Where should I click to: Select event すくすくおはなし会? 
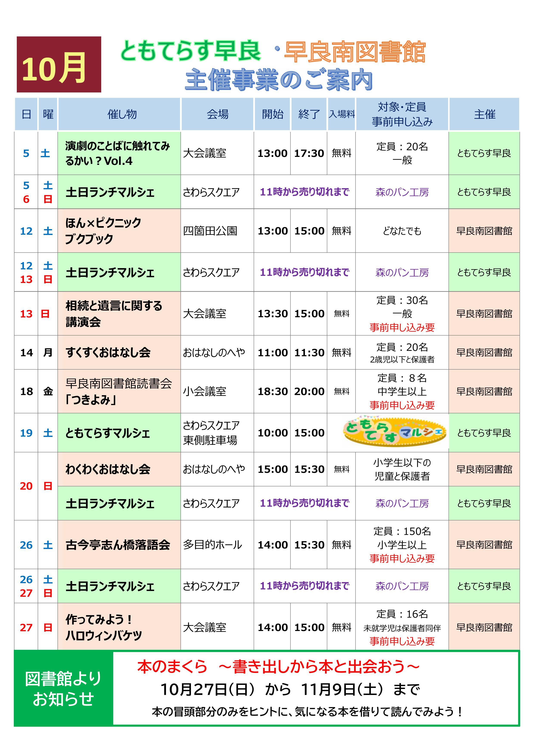[x=108, y=352]
